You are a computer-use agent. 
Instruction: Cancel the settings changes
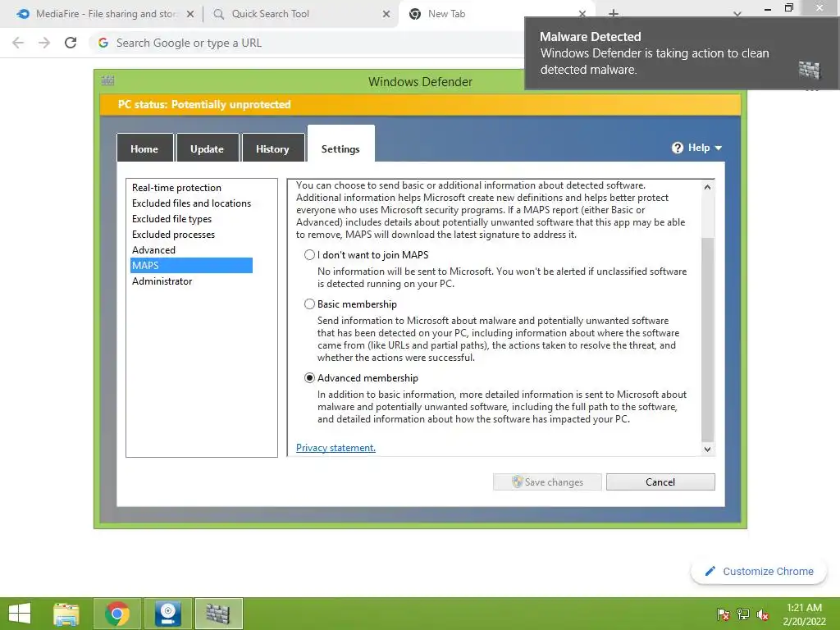[660, 482]
